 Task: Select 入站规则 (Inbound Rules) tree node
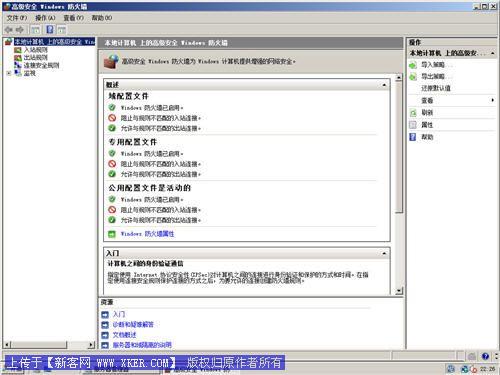pos(36,50)
